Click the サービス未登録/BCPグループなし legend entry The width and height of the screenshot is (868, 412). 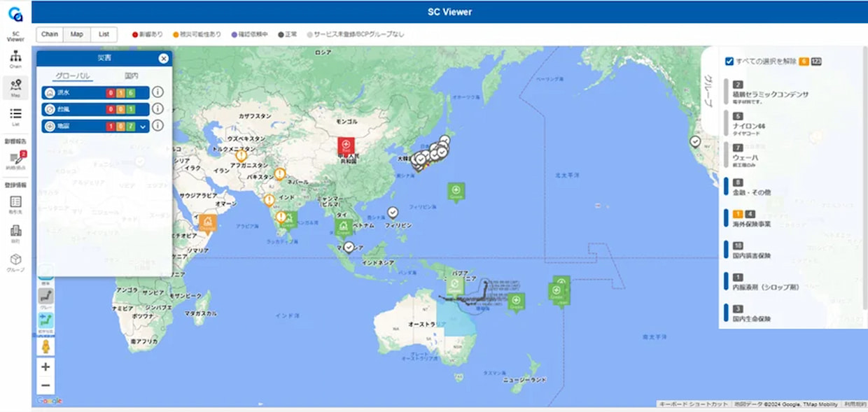coord(355,34)
